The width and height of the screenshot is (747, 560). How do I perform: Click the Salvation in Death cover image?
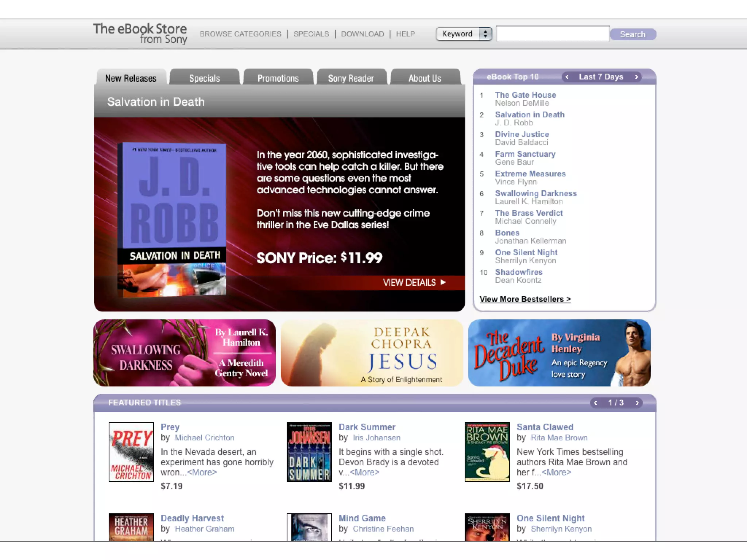pos(172,220)
